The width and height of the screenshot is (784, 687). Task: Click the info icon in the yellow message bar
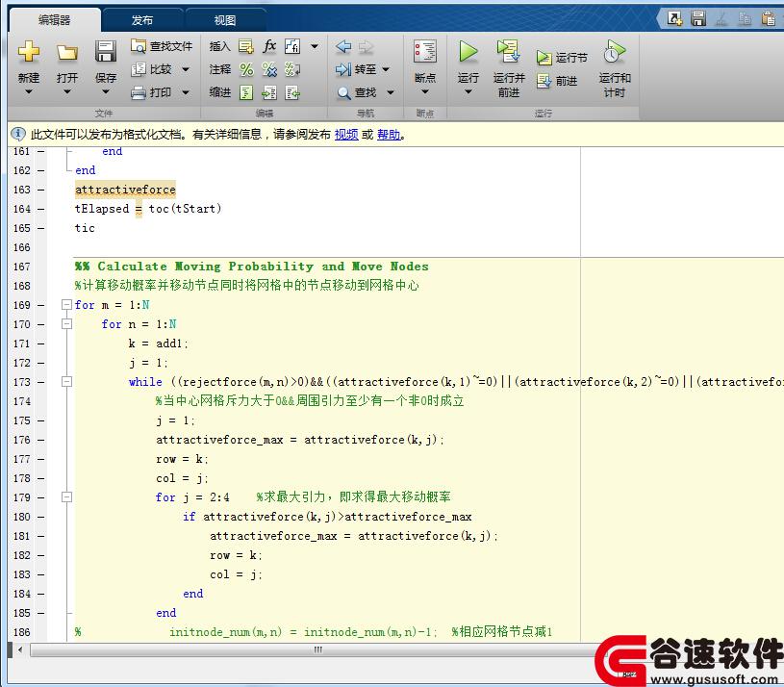(18, 134)
